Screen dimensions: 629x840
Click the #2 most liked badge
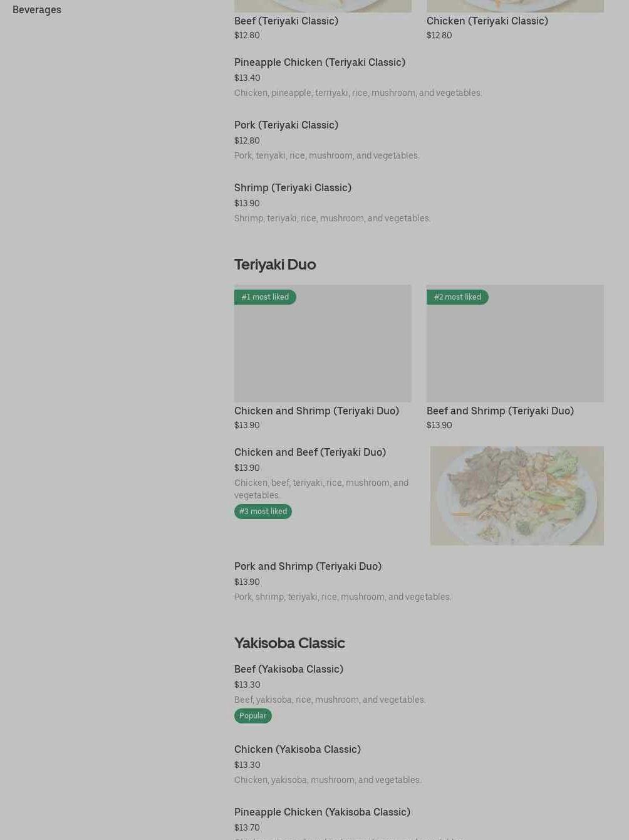[457, 297]
